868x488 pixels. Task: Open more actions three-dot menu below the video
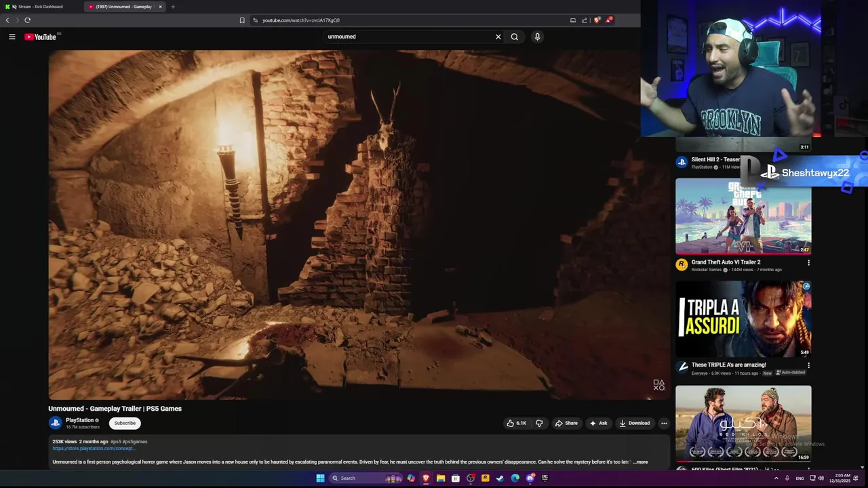[664, 423]
